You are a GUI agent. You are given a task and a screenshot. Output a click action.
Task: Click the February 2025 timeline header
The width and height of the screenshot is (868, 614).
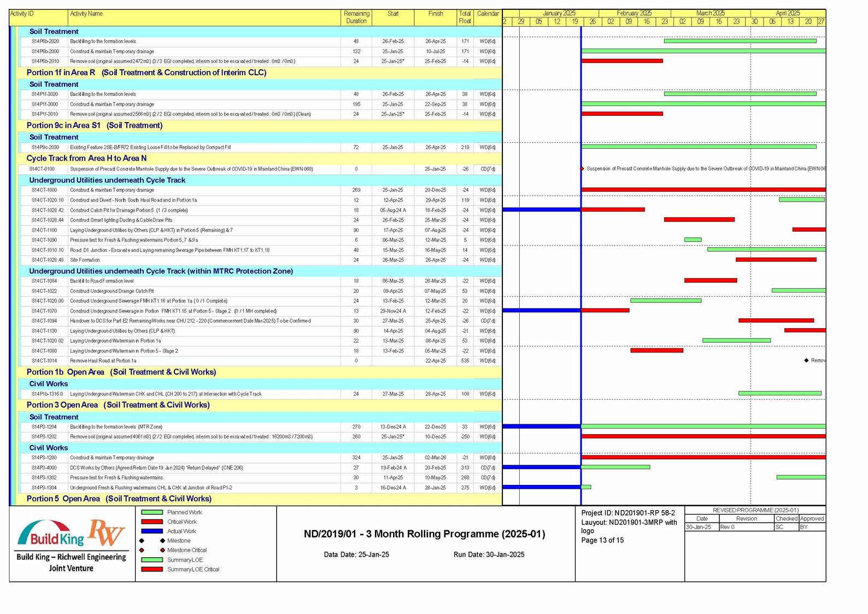(x=634, y=13)
